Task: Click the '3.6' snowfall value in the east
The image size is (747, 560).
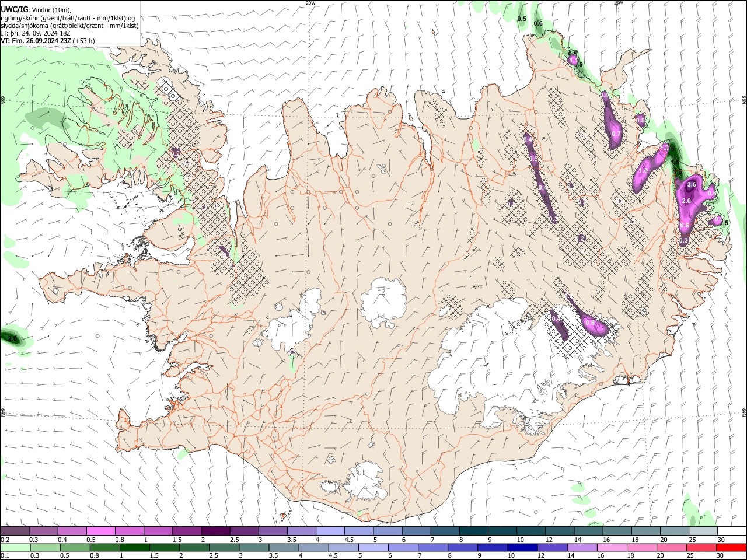Action: pyautogui.click(x=692, y=185)
